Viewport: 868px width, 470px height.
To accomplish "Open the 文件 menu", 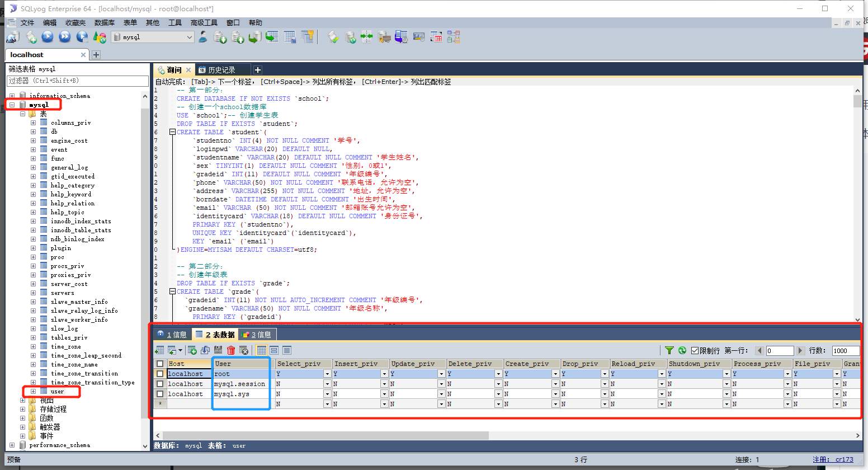I will (x=27, y=23).
